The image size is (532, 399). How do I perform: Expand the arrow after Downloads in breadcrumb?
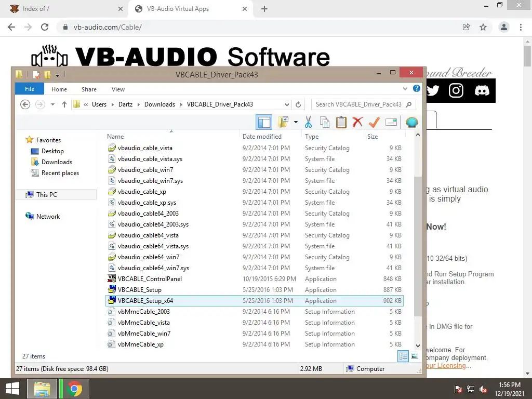tap(181, 104)
